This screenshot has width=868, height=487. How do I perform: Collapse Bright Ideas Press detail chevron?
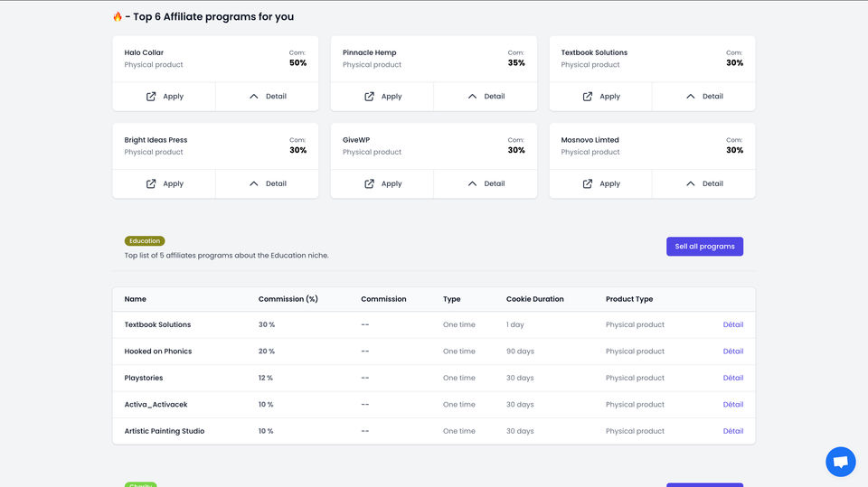tap(253, 183)
